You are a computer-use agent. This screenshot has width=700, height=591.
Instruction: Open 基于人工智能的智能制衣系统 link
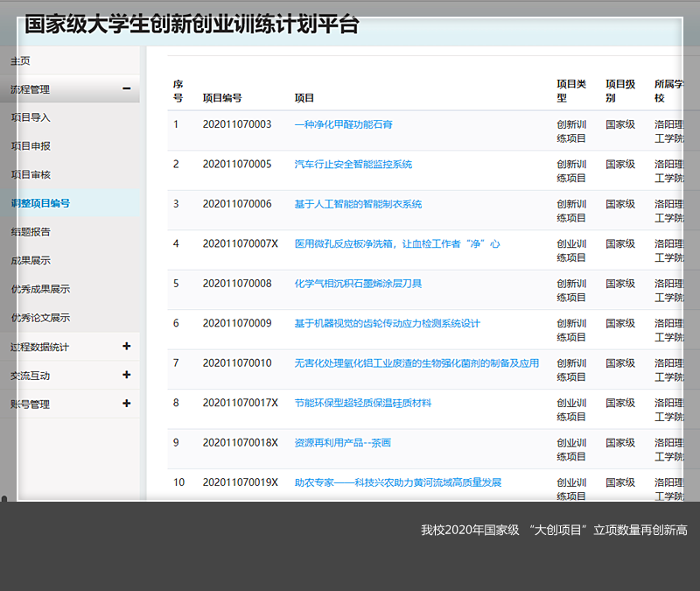(358, 204)
